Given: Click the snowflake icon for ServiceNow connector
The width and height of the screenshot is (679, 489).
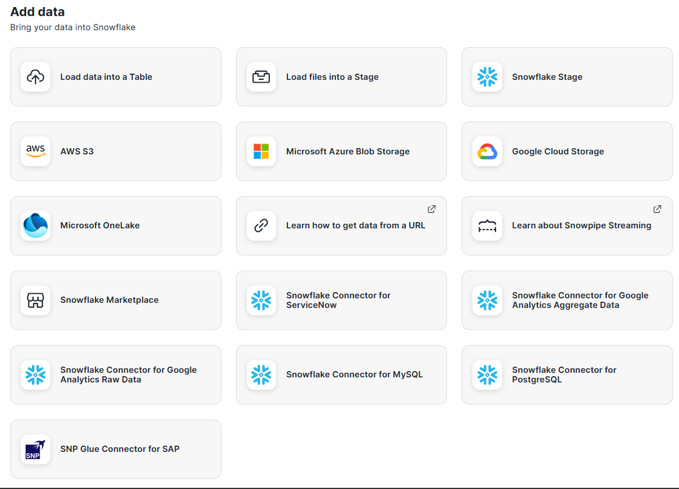Looking at the screenshot, I should tap(261, 300).
